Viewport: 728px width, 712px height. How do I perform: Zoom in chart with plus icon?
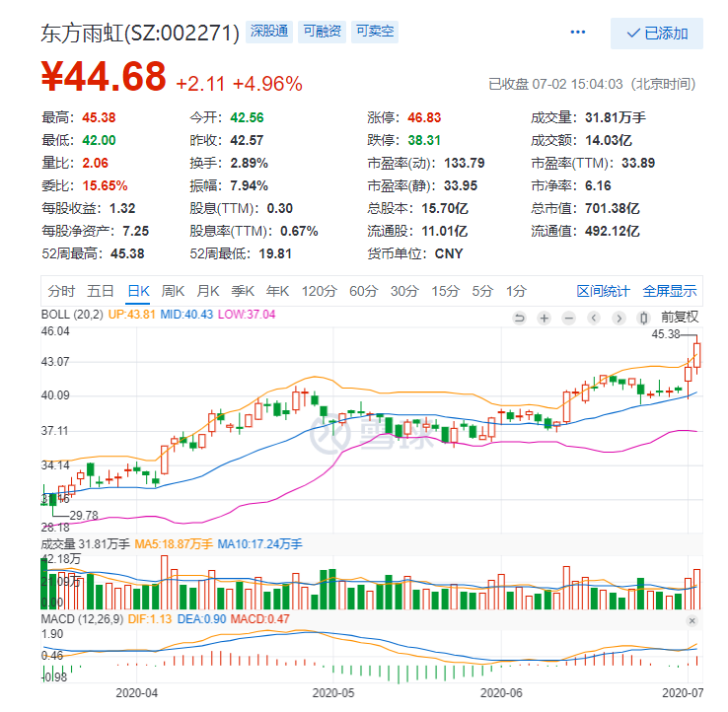point(545,318)
